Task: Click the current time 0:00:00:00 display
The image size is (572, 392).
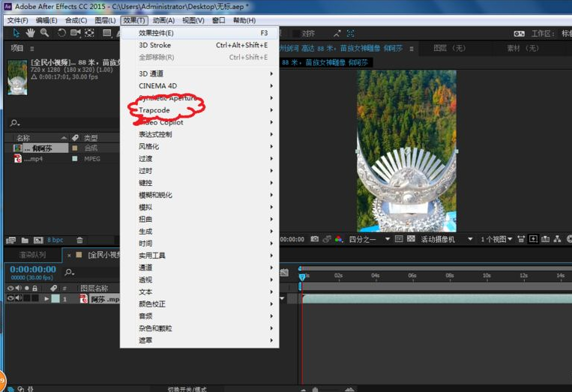Action: point(33,269)
